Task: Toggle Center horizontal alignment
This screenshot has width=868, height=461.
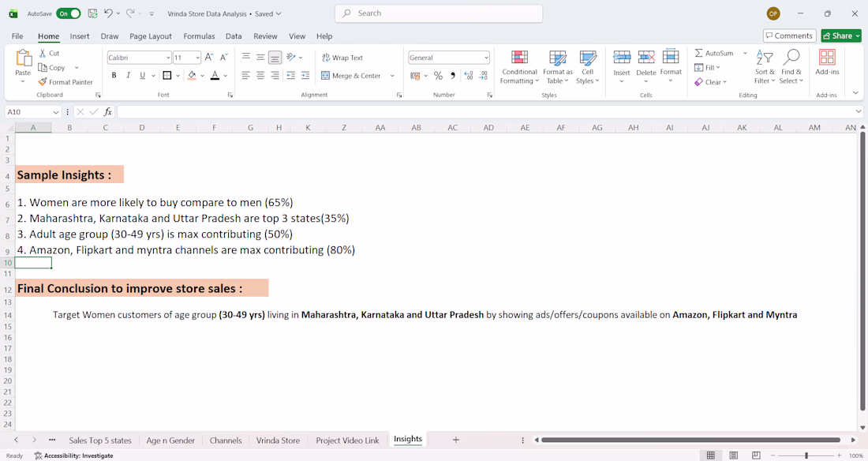Action: 260,75
